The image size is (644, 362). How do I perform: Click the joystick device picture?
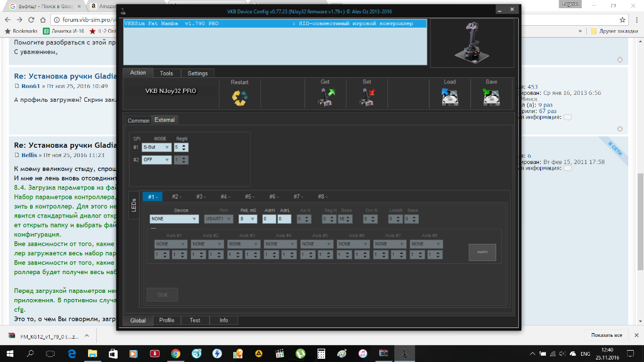(x=472, y=43)
